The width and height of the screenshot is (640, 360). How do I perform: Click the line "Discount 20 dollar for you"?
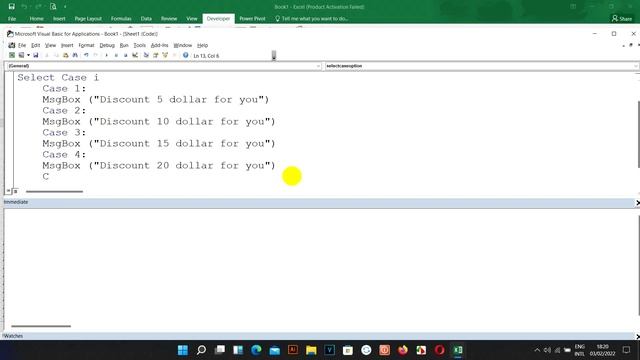pyautogui.click(x=159, y=166)
